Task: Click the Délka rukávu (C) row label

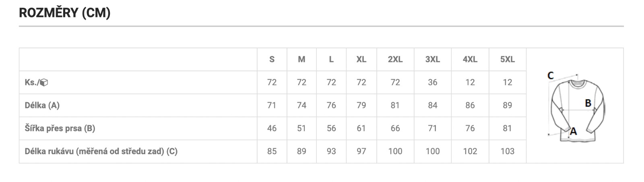Action: point(101,151)
